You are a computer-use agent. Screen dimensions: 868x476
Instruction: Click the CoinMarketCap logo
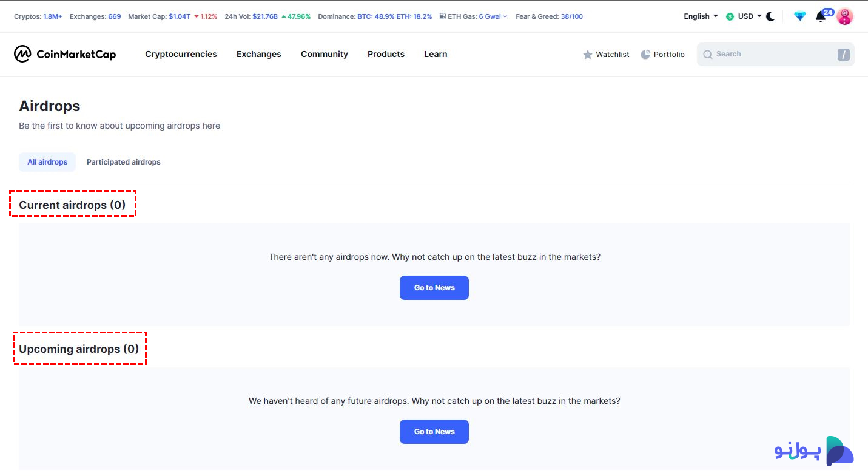(x=65, y=54)
